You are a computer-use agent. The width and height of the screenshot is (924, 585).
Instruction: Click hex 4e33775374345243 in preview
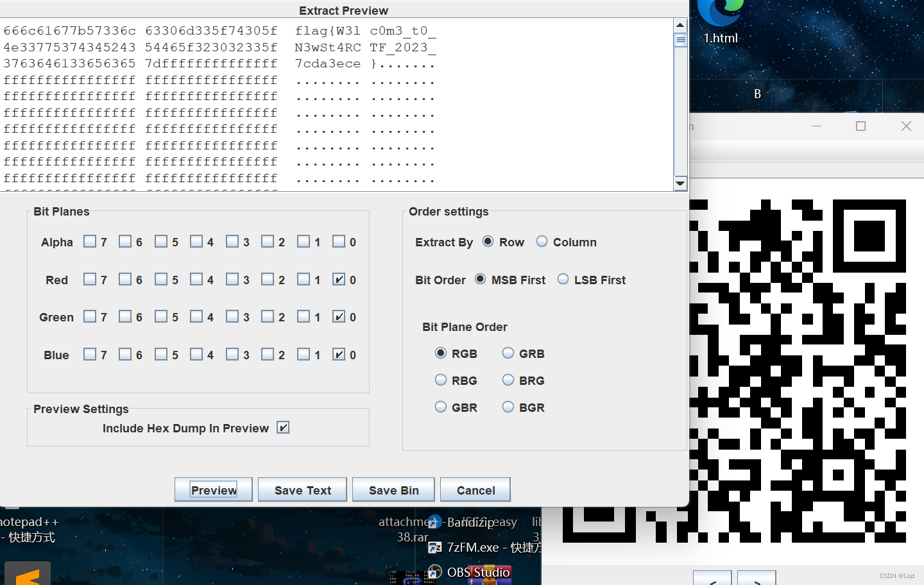pos(69,47)
